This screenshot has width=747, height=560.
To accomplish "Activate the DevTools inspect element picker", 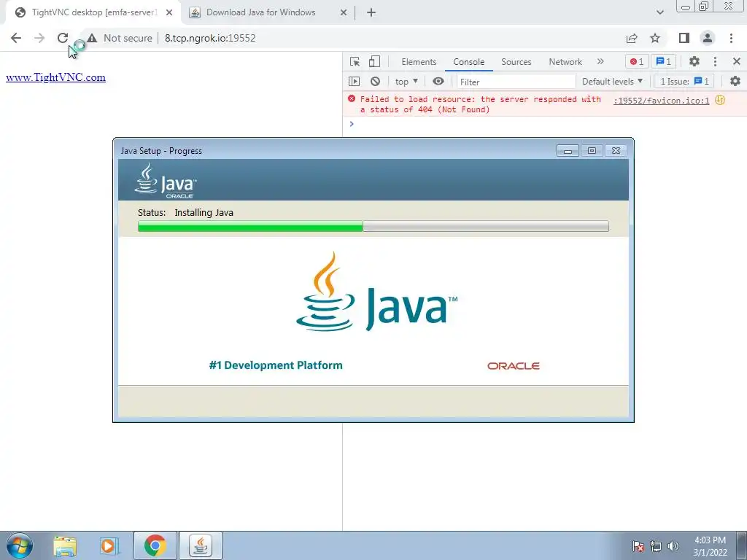I will coord(355,61).
